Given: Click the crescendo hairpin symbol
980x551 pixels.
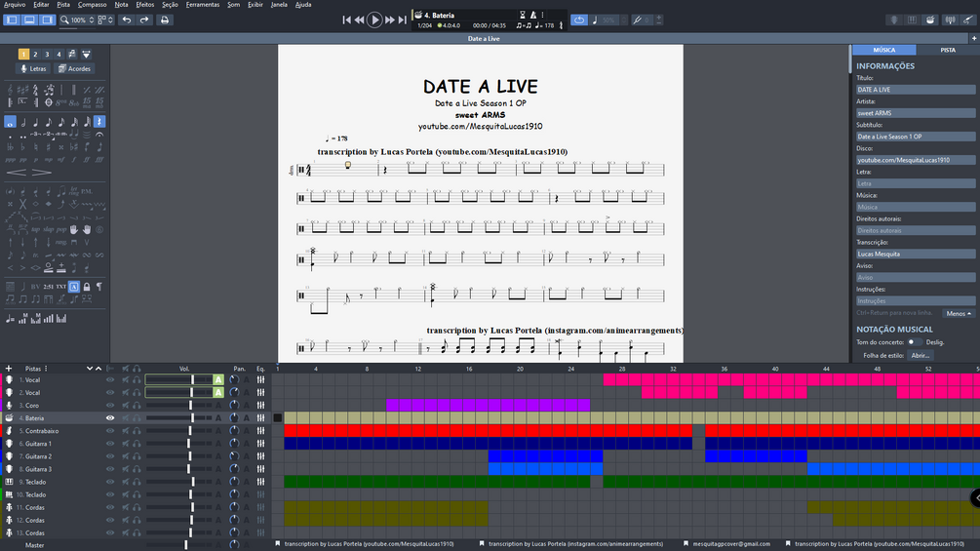Looking at the screenshot, I should click(17, 173).
